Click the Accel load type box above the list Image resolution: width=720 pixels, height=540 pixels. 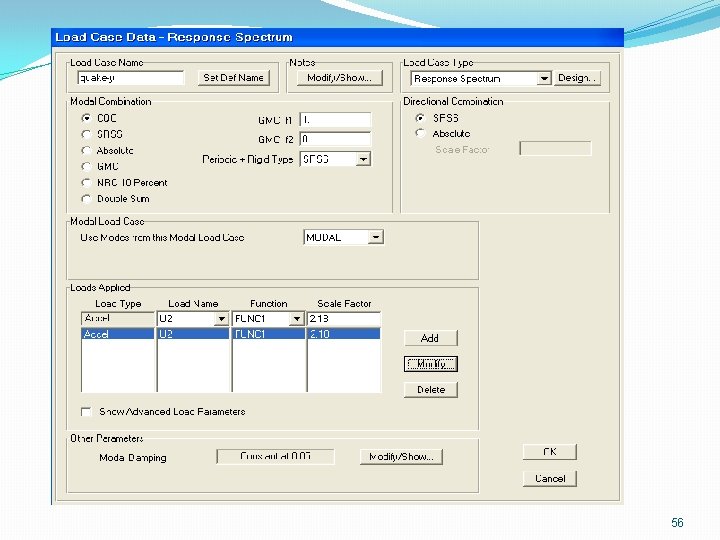coord(118,318)
